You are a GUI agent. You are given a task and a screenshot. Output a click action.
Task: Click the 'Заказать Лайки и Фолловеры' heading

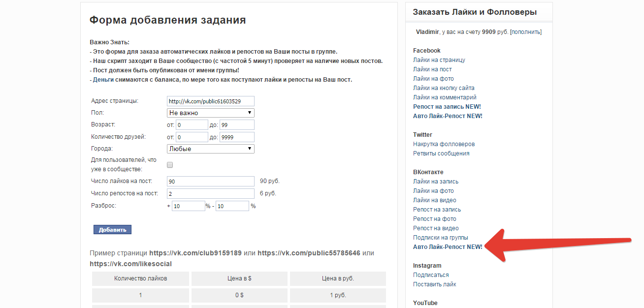pos(475,12)
